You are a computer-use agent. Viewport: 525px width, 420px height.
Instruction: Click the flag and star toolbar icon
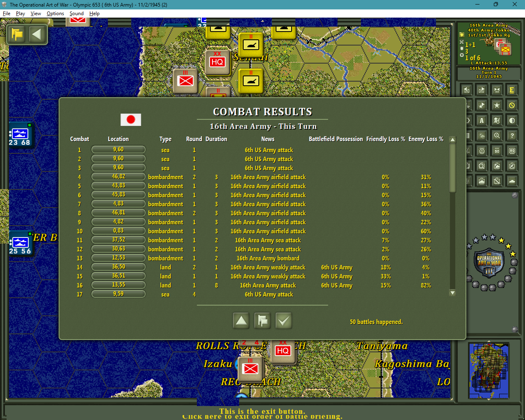point(482,105)
